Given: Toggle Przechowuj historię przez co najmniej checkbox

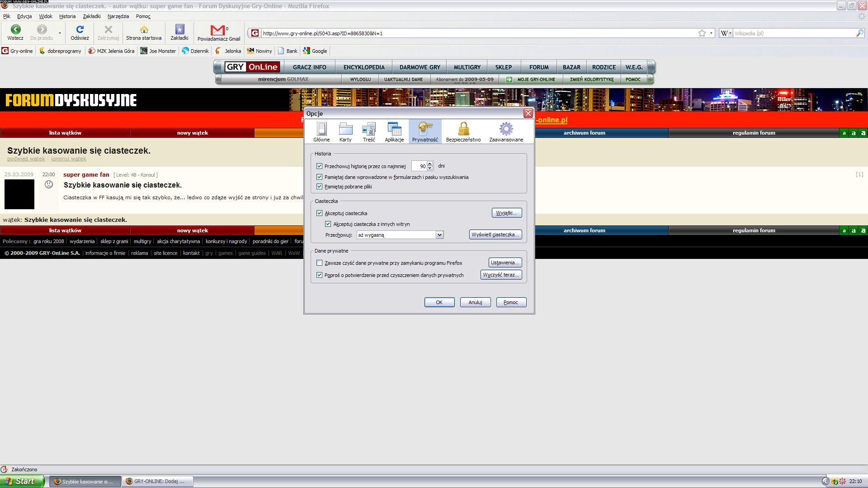Looking at the screenshot, I should coord(320,166).
